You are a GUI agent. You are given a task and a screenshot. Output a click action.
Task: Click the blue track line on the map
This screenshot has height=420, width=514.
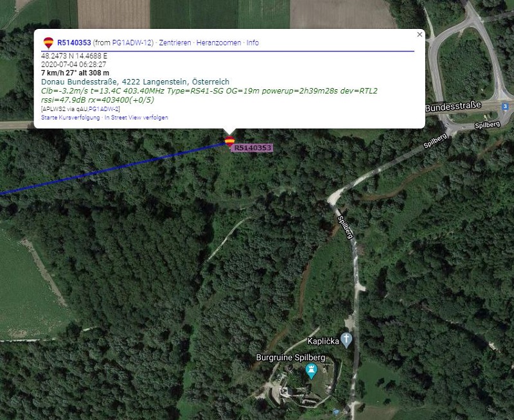tap(111, 169)
